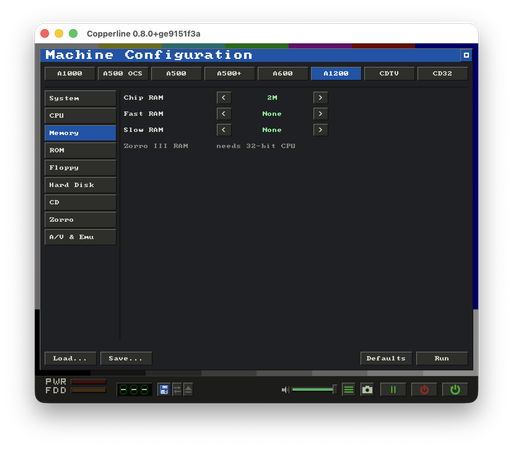513x449 pixels.
Task: Pause emulation with the pause button
Action: pos(393,389)
